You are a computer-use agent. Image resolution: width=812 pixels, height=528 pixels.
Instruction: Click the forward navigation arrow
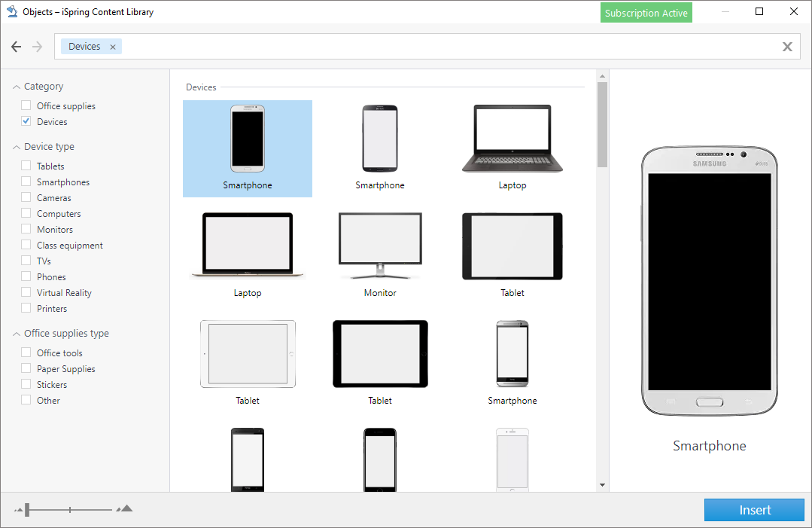(38, 47)
